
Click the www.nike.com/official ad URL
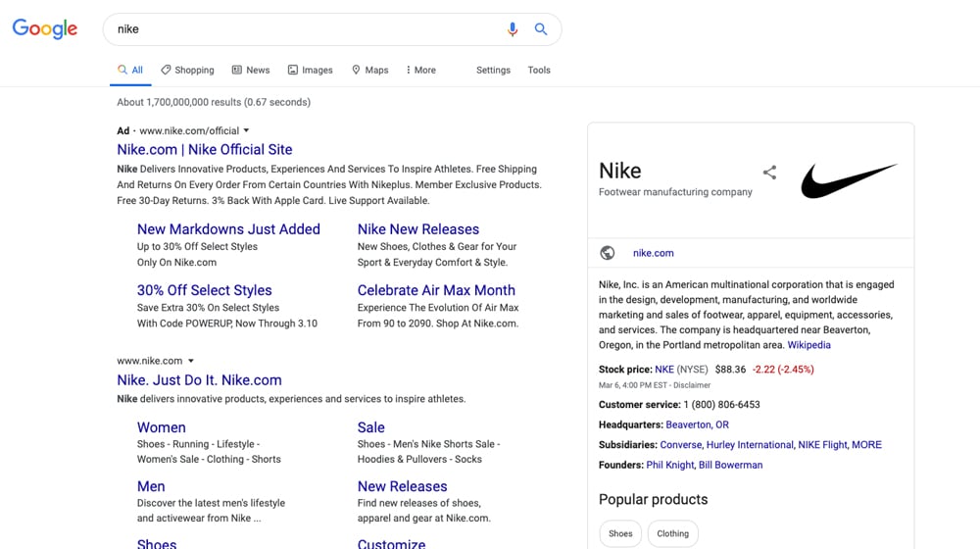(189, 130)
